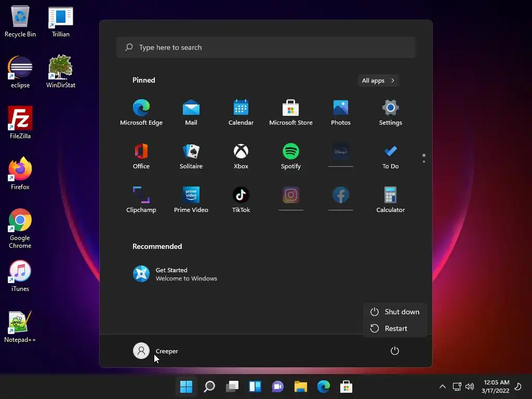Open network status in system tray
Viewport: 532px width, 399px height.
click(x=457, y=387)
